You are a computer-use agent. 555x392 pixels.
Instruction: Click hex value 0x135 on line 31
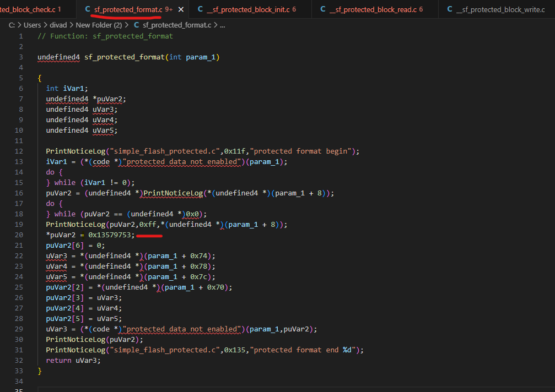(x=235, y=350)
